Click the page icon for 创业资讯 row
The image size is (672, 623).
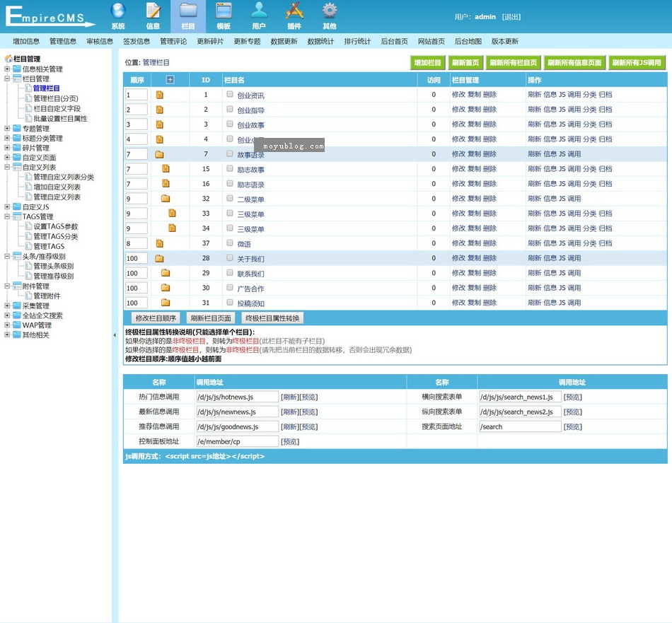point(159,95)
